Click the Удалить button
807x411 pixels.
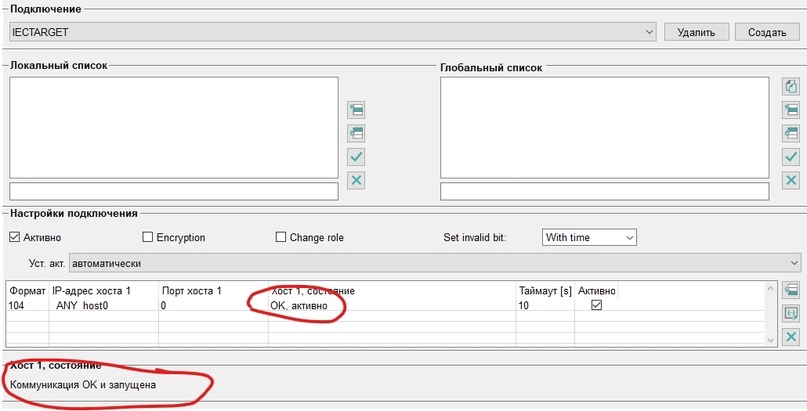click(696, 32)
